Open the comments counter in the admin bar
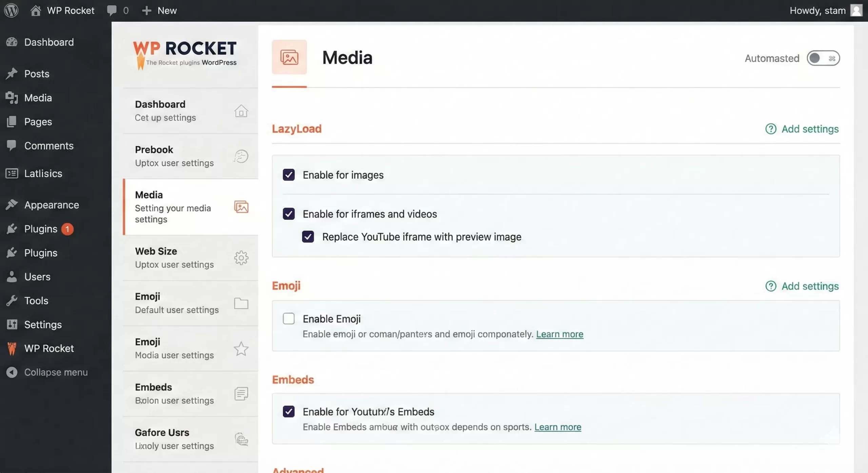The image size is (868, 473). 117,10
